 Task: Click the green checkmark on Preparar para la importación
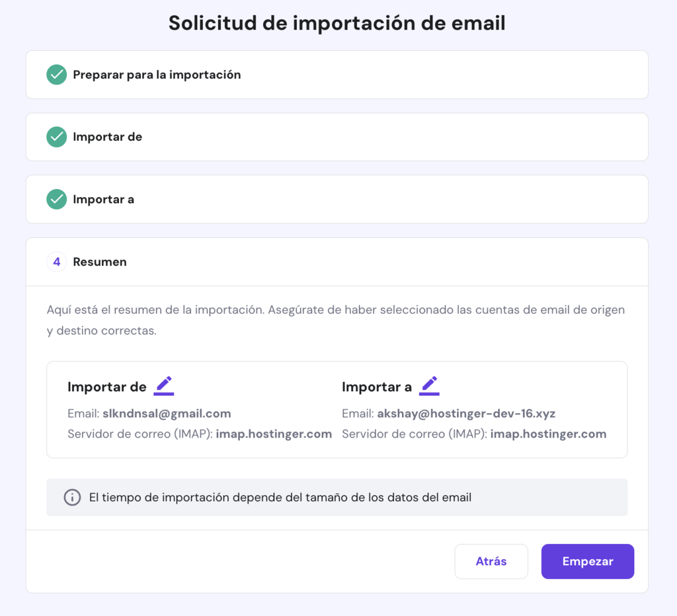tap(56, 75)
